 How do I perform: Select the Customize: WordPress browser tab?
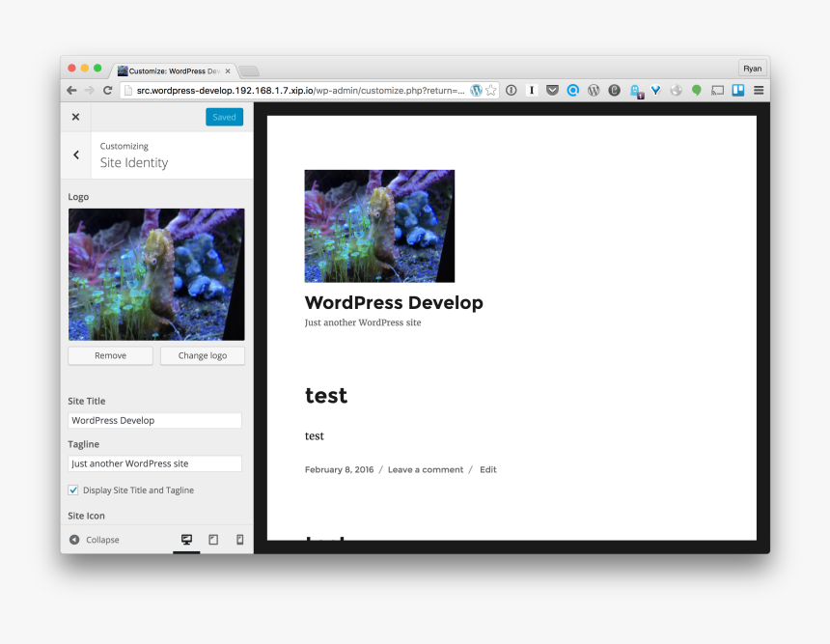172,70
